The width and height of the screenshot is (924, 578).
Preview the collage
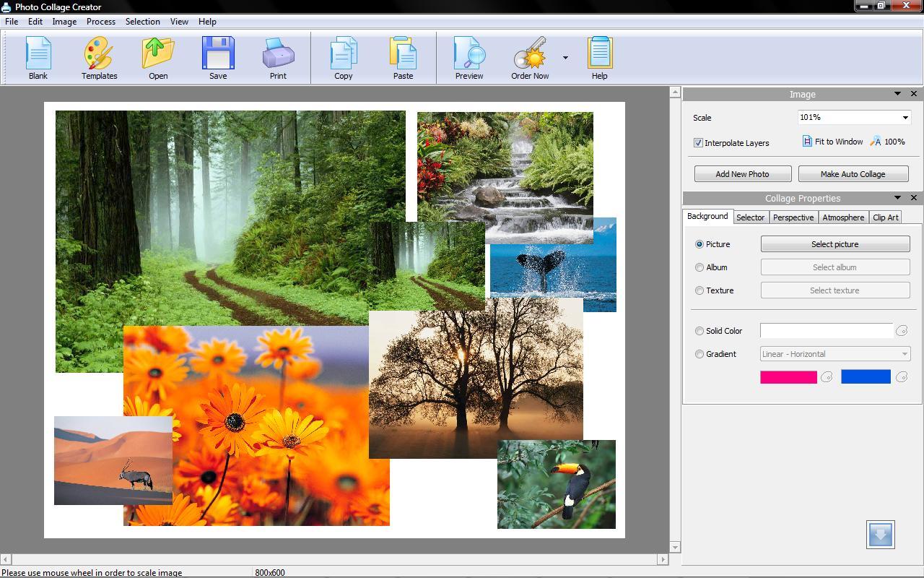click(x=468, y=58)
